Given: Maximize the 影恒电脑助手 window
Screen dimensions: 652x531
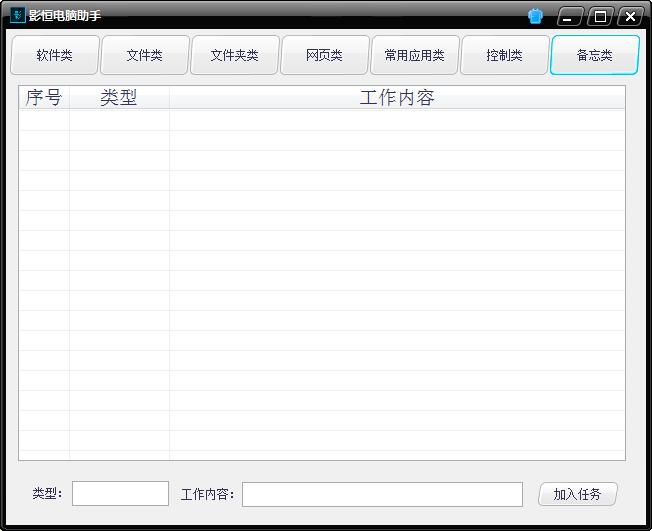Looking at the screenshot, I should point(600,17).
